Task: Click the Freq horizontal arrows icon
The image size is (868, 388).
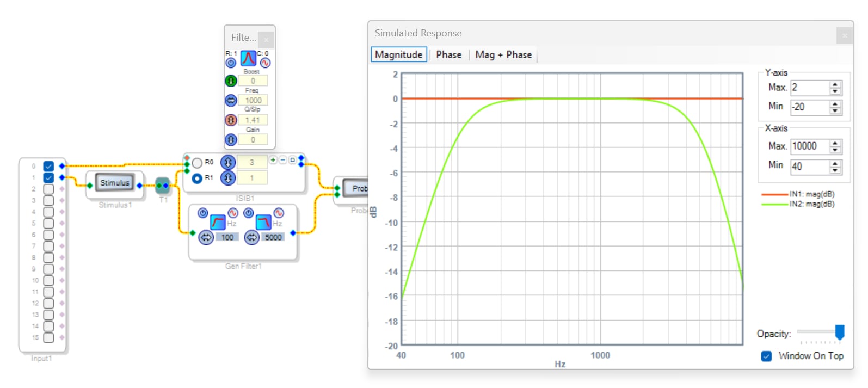Action: click(x=231, y=101)
